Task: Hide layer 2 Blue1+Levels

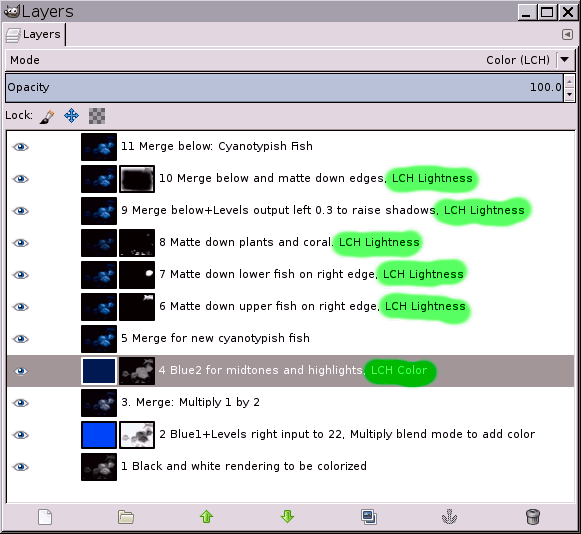Action: click(x=21, y=435)
